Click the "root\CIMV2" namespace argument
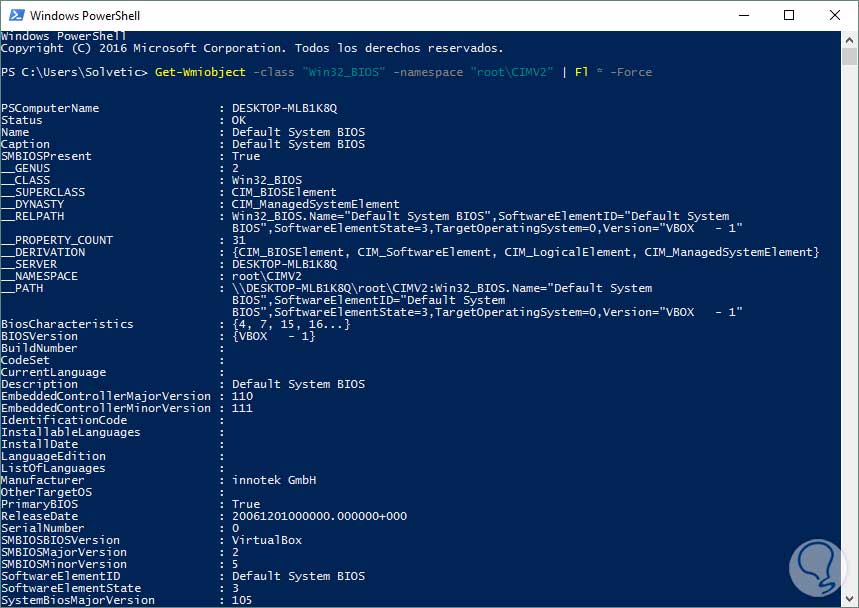 [x=512, y=72]
